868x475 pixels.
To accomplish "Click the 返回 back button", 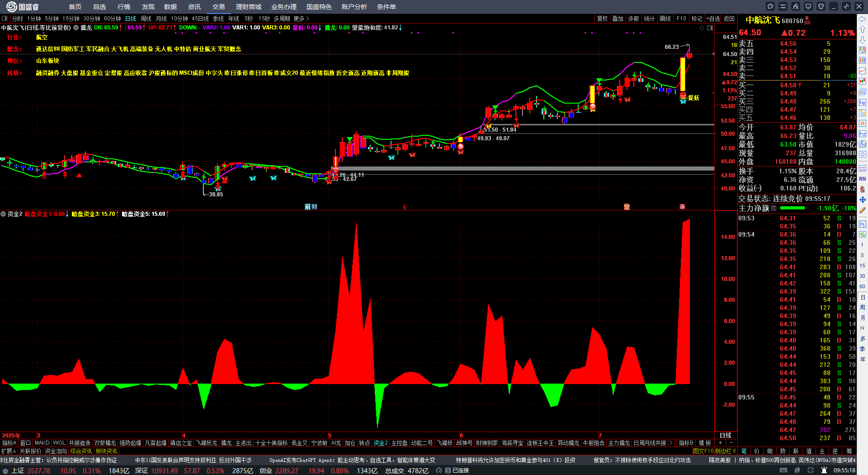I will click(729, 19).
